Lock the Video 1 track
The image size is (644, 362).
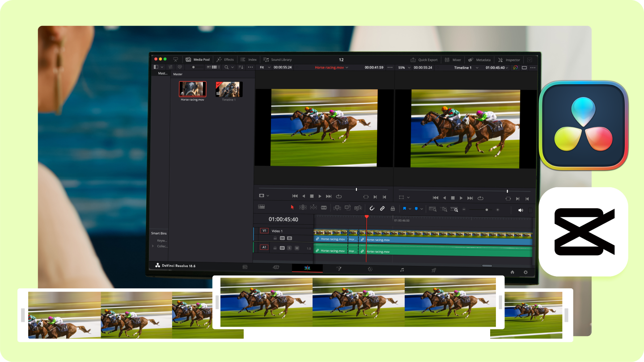(x=275, y=238)
